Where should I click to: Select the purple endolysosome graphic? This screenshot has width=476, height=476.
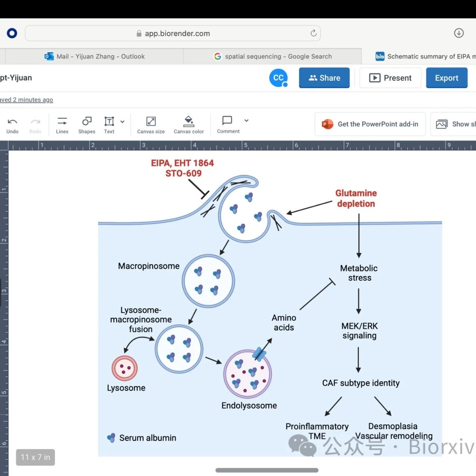(x=248, y=374)
